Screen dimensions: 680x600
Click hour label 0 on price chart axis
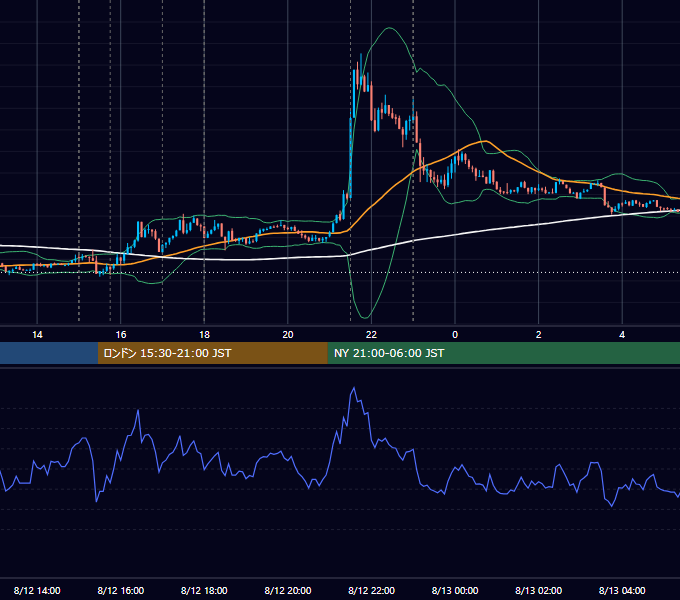click(x=455, y=335)
